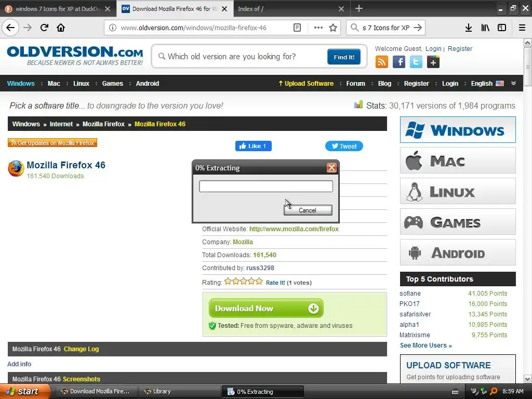Image resolution: width=532 pixels, height=399 pixels.
Task: Click Rate It! link
Action: coord(275,282)
